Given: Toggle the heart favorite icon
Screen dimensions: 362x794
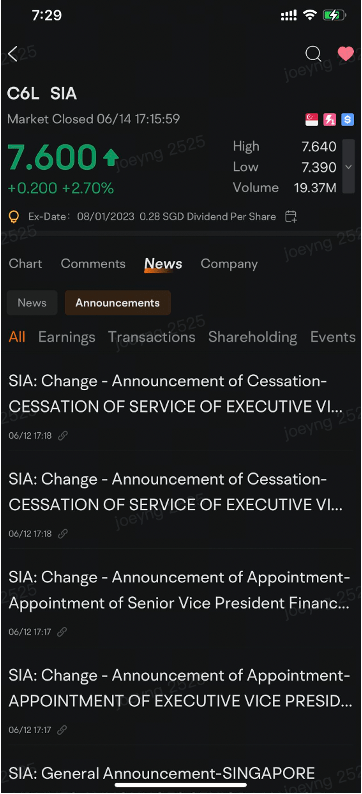Looking at the screenshot, I should pyautogui.click(x=346, y=54).
